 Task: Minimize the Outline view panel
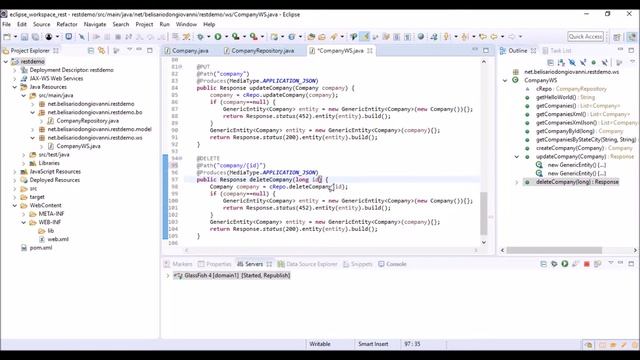[x=620, y=50]
